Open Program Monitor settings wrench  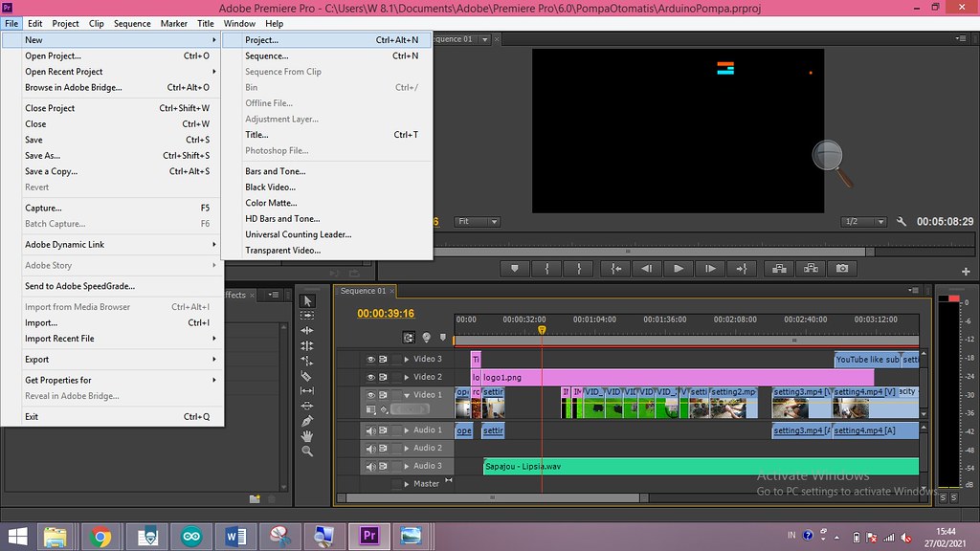point(901,222)
